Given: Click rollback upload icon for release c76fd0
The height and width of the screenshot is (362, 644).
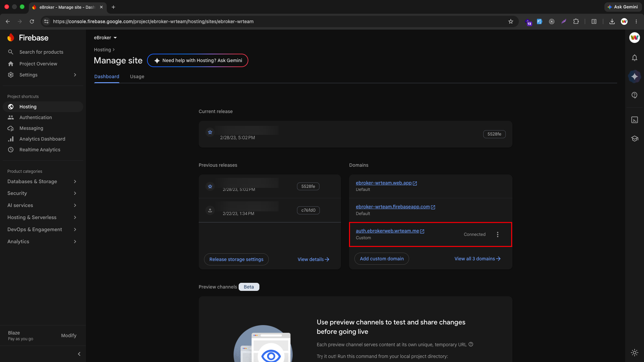Looking at the screenshot, I should pyautogui.click(x=210, y=210).
